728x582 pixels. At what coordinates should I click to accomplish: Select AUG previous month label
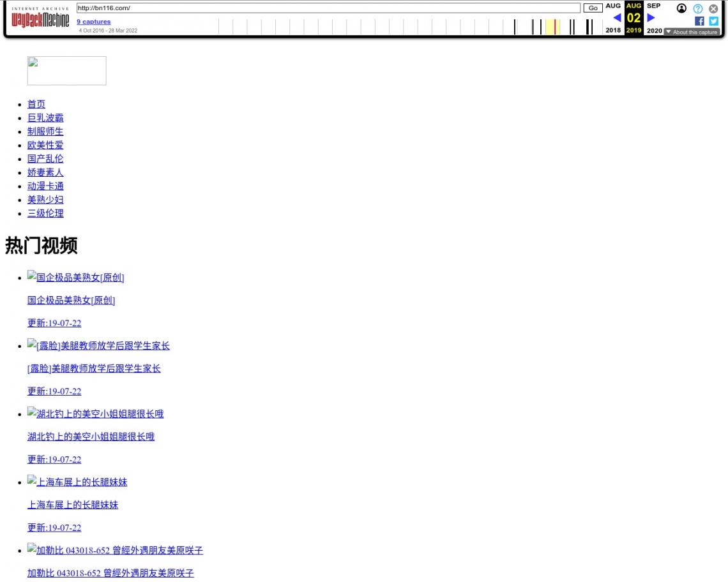click(613, 6)
